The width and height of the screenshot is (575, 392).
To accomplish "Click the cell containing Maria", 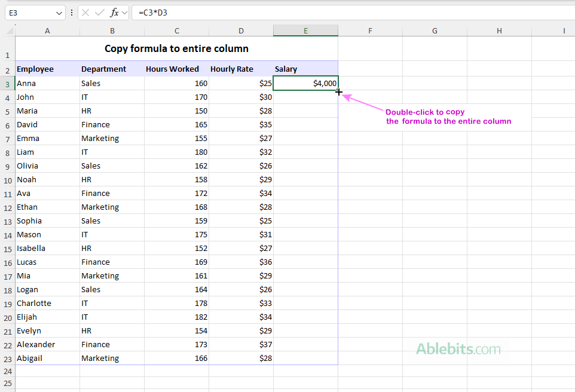I will pos(47,111).
